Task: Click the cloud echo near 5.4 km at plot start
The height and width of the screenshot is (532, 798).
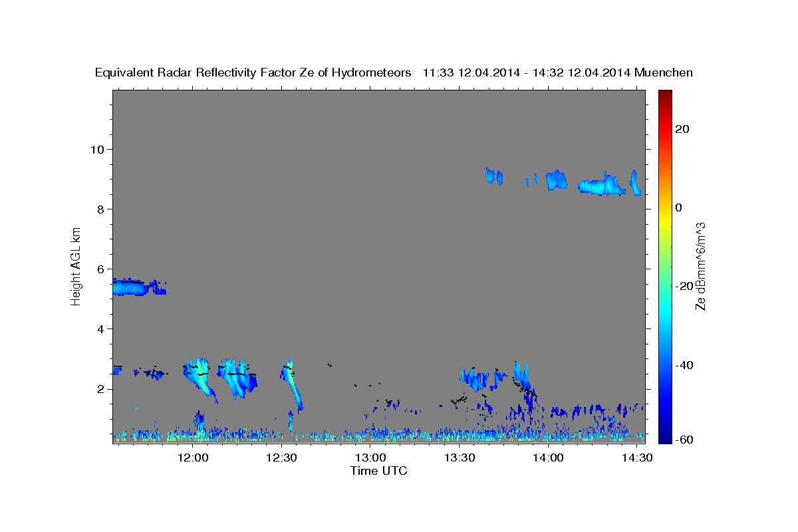Action: click(130, 287)
